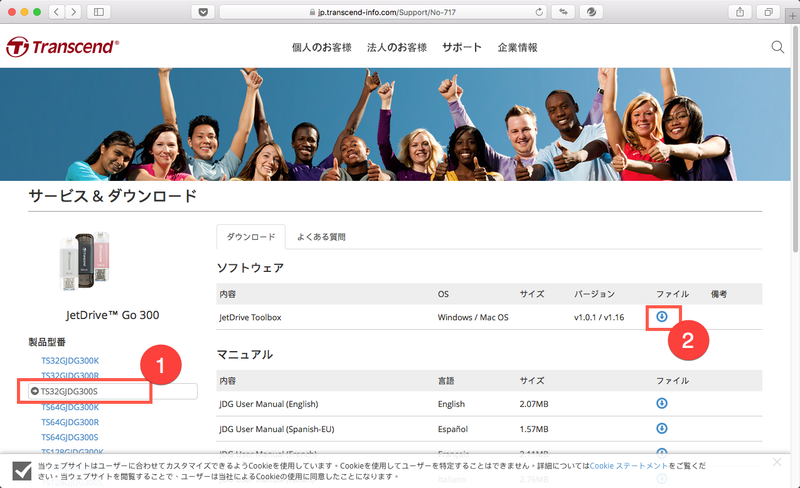The width and height of the screenshot is (800, 488).
Task: Click the 製品型番 label
Action: click(x=47, y=341)
